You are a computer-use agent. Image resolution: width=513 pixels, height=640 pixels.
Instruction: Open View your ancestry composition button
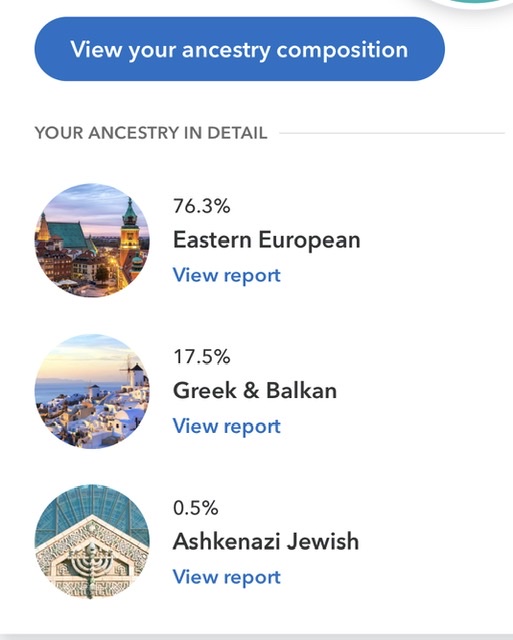[x=240, y=49]
